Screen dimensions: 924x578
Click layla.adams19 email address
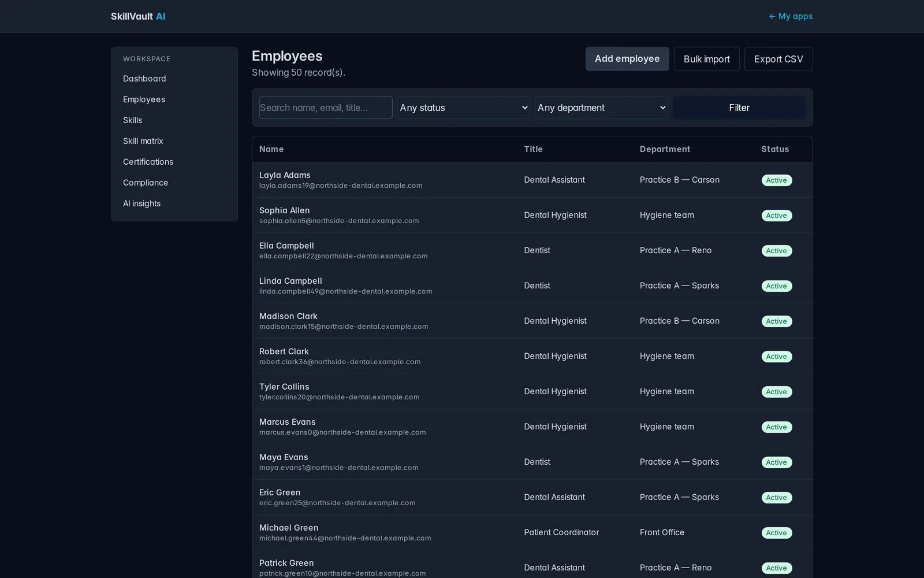coord(341,186)
